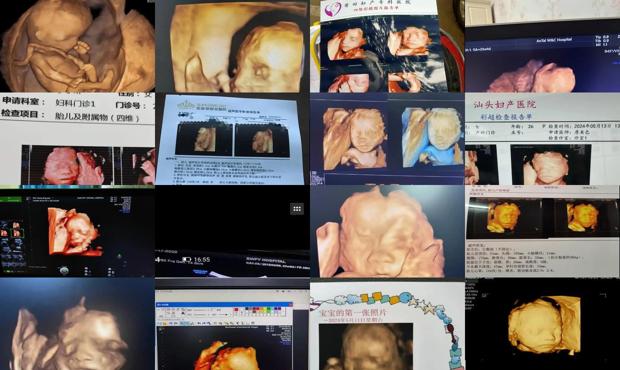Image resolution: width=620 pixels, height=370 pixels.
Task: Close the blue title bar window
Action: pyautogui.click(x=291, y=304)
